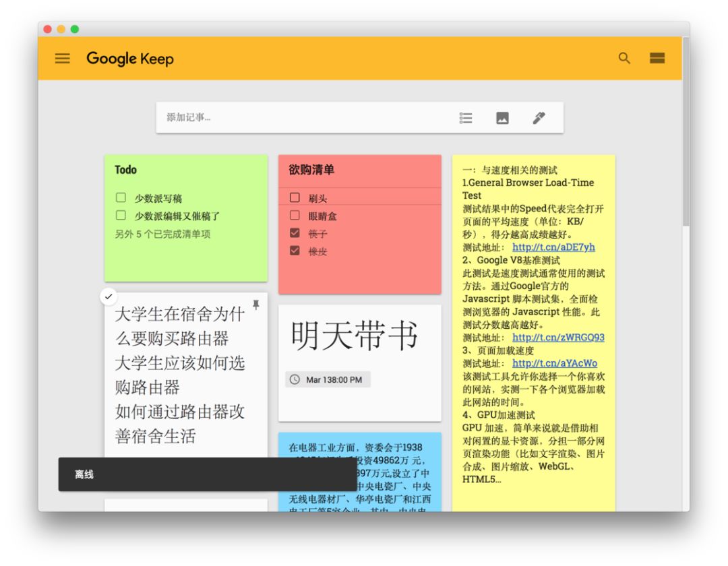Click list item text 刷头

click(317, 199)
